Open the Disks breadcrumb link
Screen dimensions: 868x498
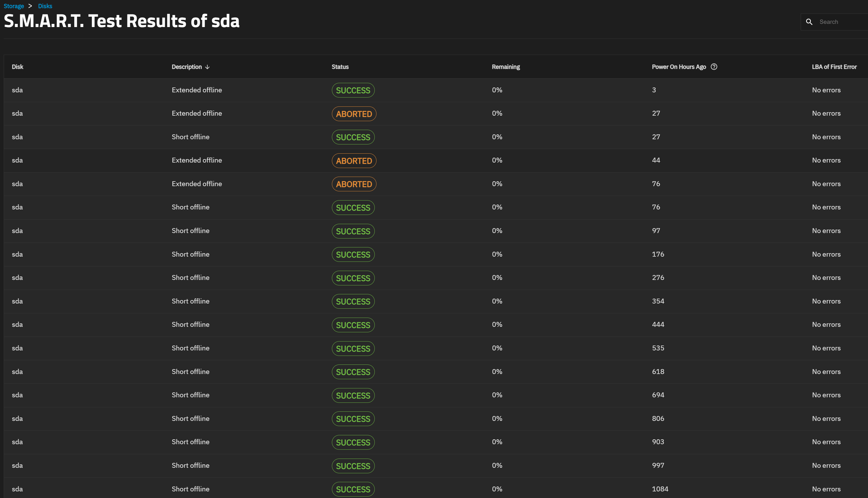click(45, 6)
